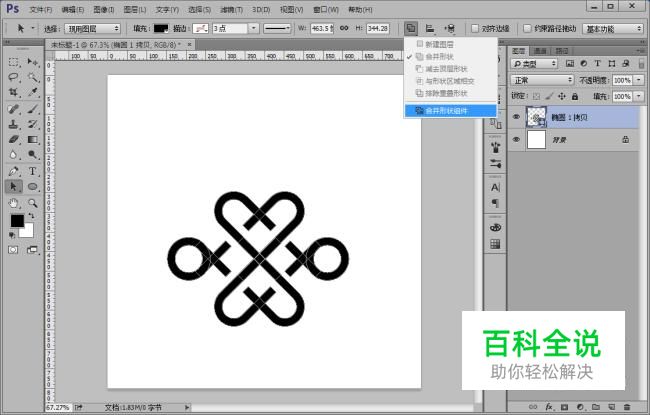Open the 文件(F) menu
Image resolution: width=650 pixels, height=415 pixels.
[x=41, y=9]
